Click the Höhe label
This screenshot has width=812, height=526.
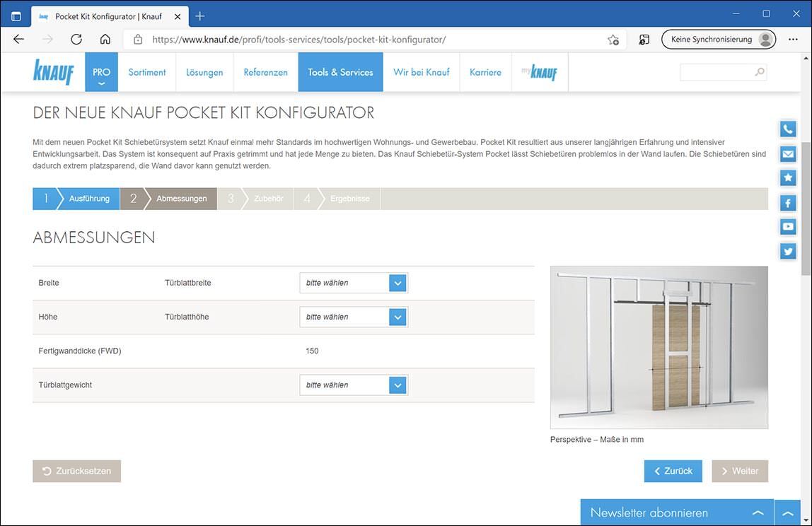click(x=47, y=317)
